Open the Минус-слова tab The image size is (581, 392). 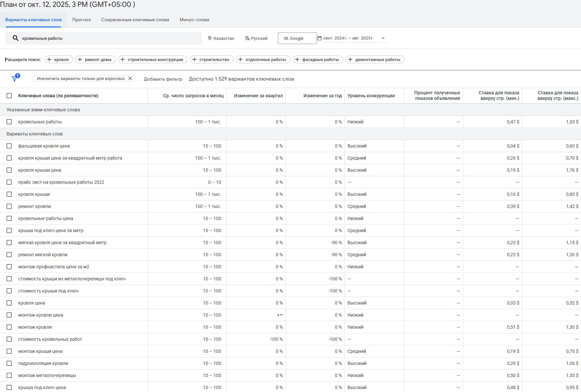point(194,20)
